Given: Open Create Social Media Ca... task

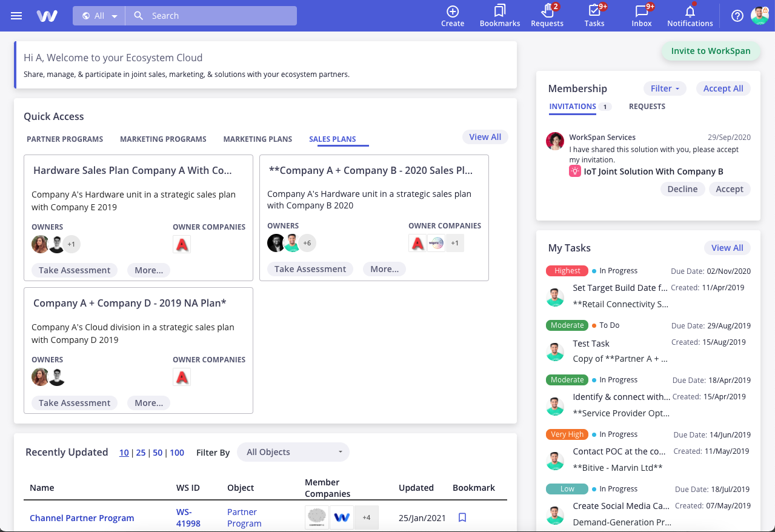Looking at the screenshot, I should [621, 506].
